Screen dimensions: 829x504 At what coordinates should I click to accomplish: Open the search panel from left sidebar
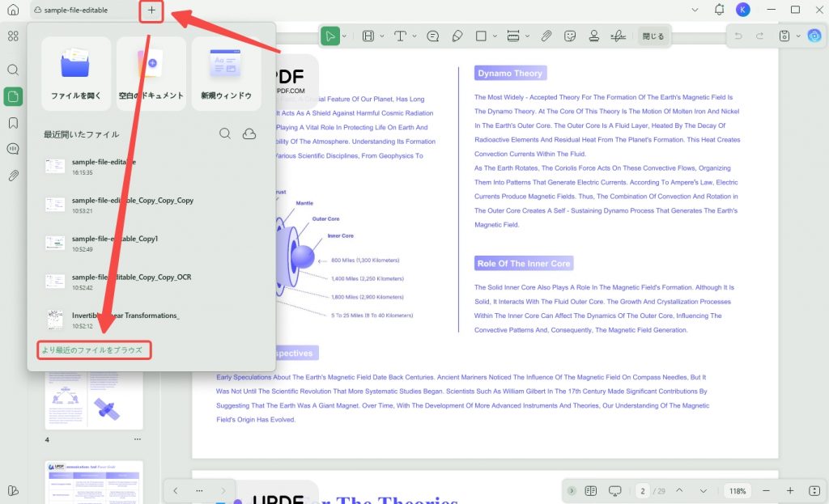tap(13, 70)
